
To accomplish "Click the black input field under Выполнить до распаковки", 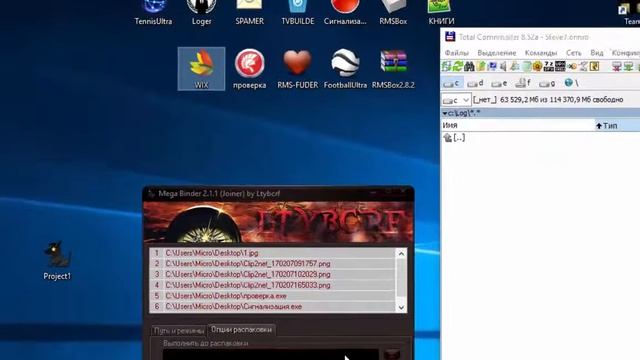I will click(270, 354).
